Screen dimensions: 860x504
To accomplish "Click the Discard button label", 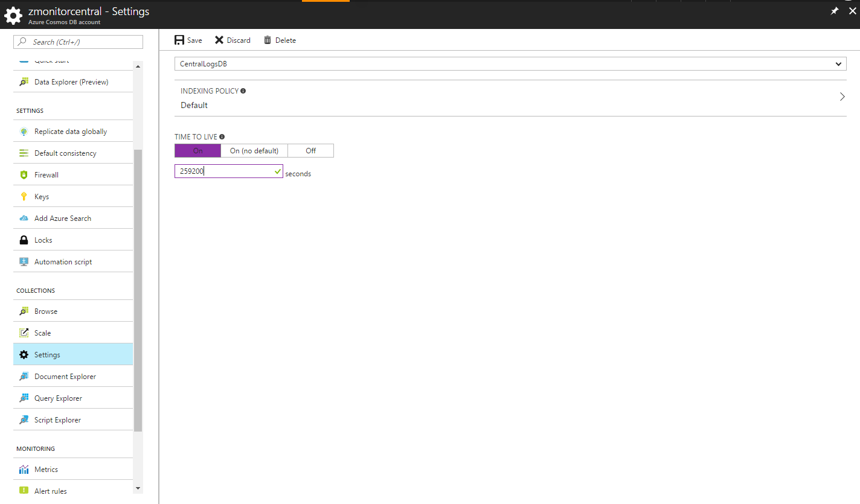I will click(x=239, y=40).
